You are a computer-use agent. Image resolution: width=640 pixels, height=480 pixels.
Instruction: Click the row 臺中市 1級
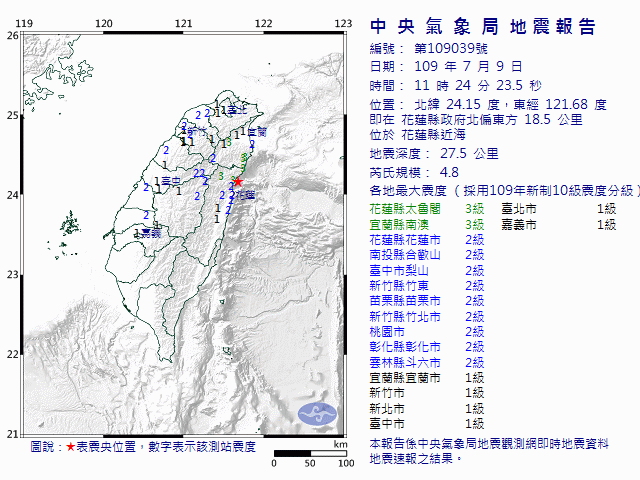point(427,424)
